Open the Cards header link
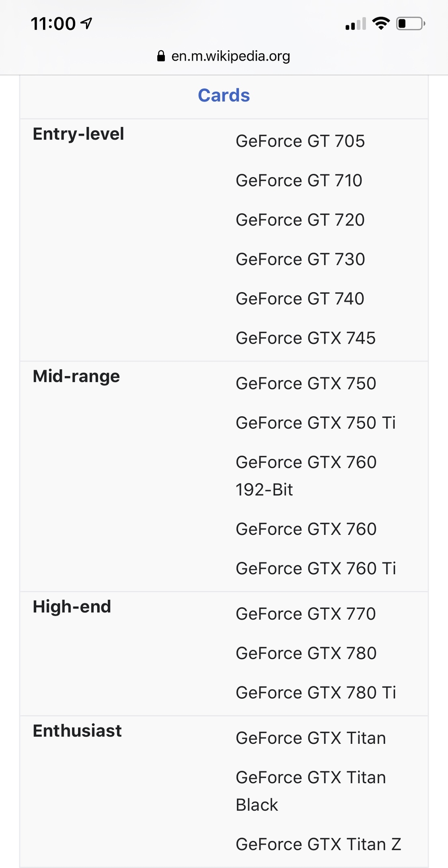This screenshot has height=868, width=448. click(224, 96)
